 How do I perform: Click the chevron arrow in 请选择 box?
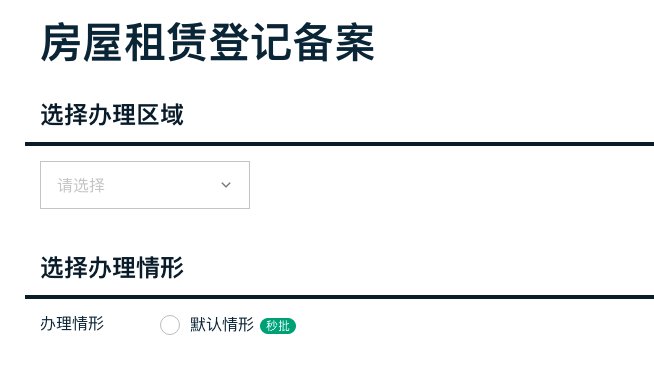tap(226, 185)
